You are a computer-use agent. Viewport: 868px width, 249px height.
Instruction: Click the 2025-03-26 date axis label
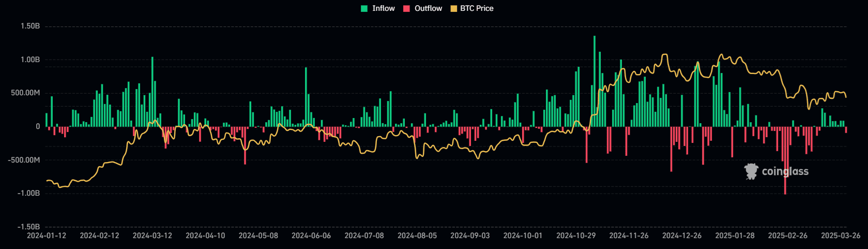[841, 236]
